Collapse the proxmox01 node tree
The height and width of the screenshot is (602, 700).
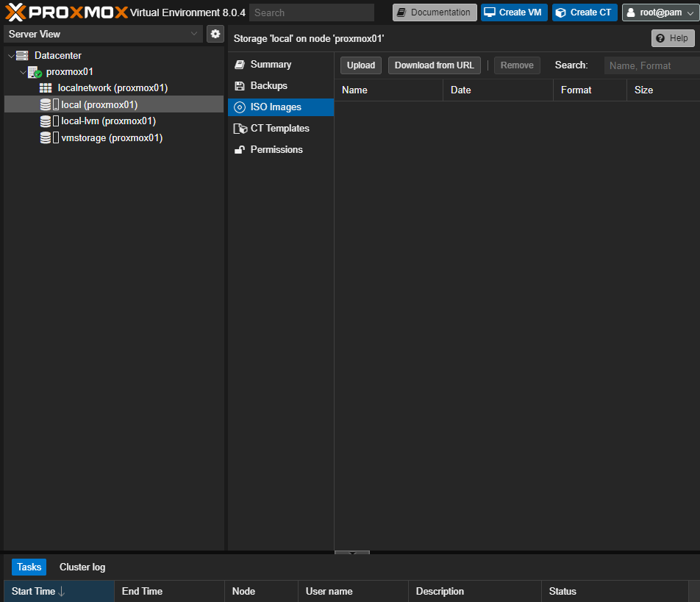coord(22,72)
